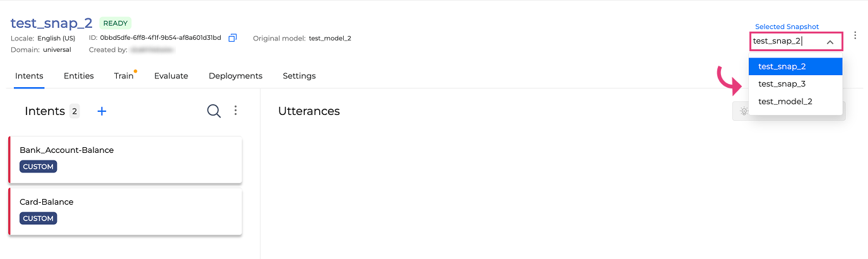
Task: Open the Train tab
Action: pyautogui.click(x=124, y=76)
